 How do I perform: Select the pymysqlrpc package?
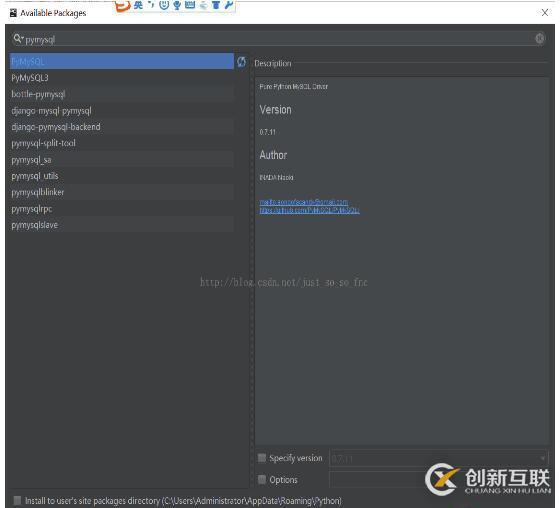point(122,209)
